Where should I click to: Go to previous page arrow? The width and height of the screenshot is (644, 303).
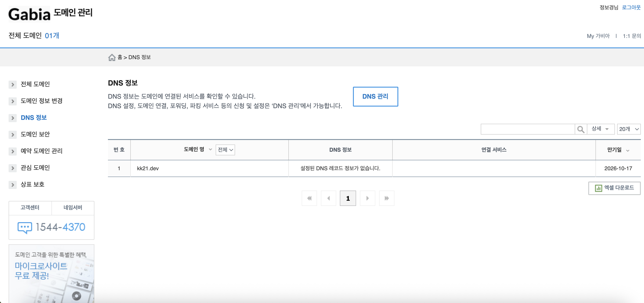[x=328, y=198]
